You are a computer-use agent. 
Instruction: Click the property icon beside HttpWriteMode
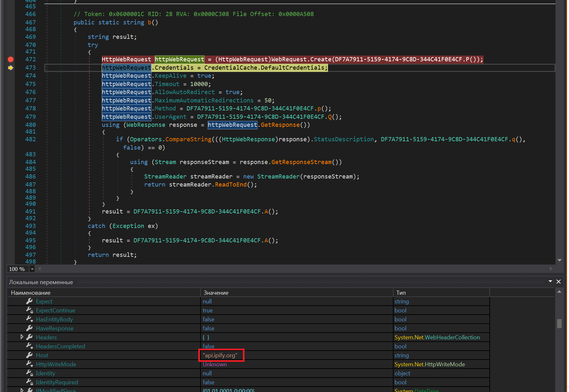30,364
